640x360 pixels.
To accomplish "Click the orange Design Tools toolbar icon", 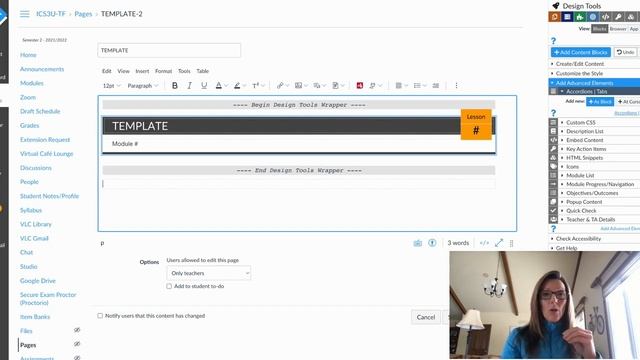I will click(x=554, y=17).
